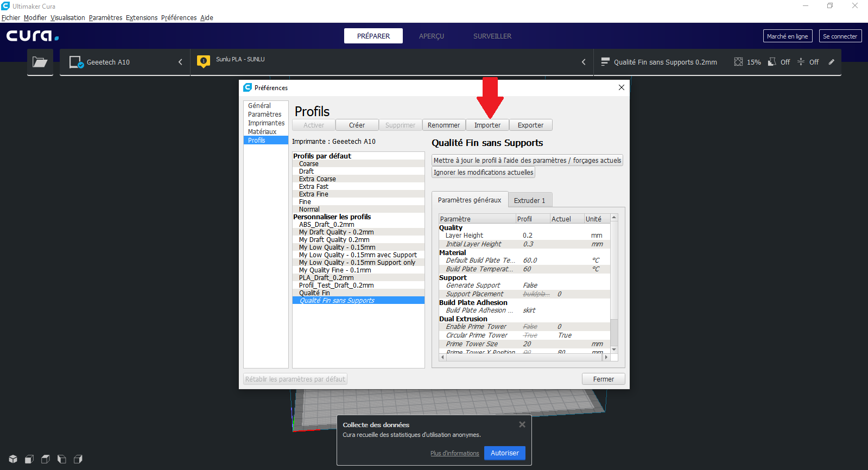
Task: Click the Importer button
Action: coord(487,125)
